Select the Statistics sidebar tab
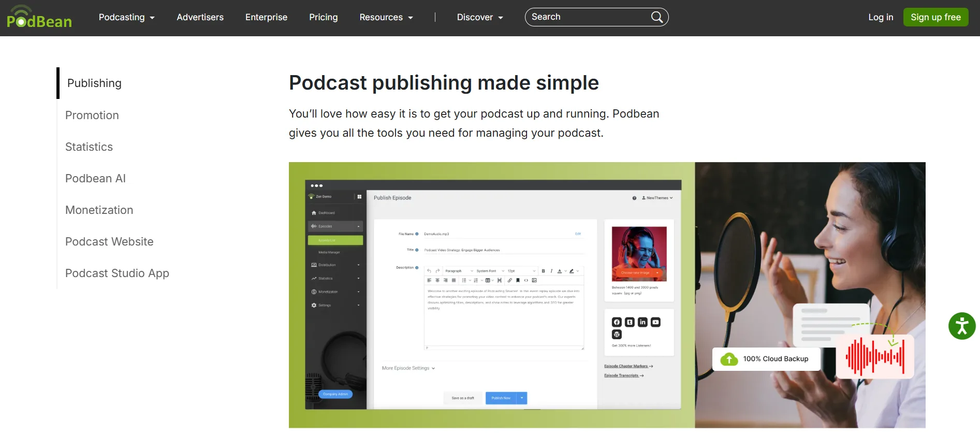The image size is (980, 448). 89,147
